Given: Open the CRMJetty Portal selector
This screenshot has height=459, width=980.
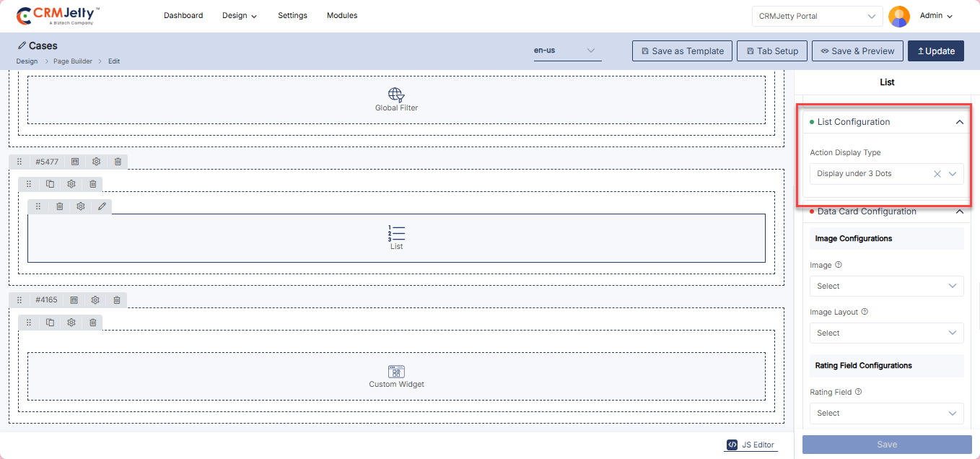Looking at the screenshot, I should point(816,16).
